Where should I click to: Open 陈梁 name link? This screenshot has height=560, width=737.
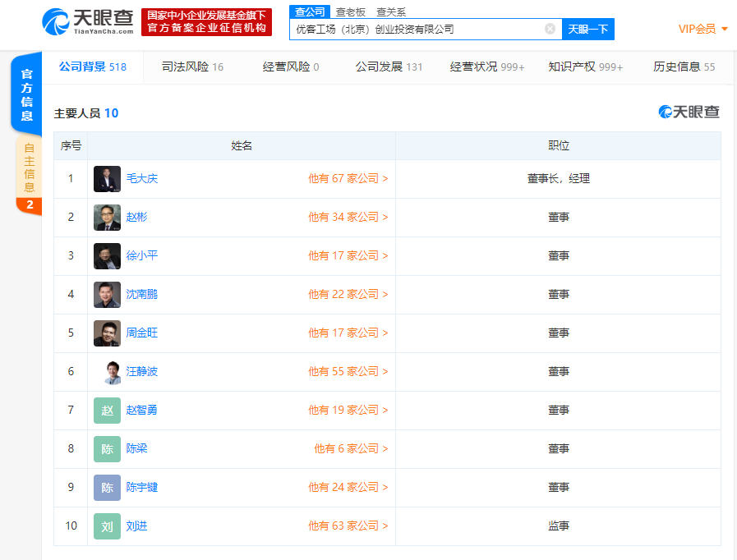pyautogui.click(x=136, y=448)
